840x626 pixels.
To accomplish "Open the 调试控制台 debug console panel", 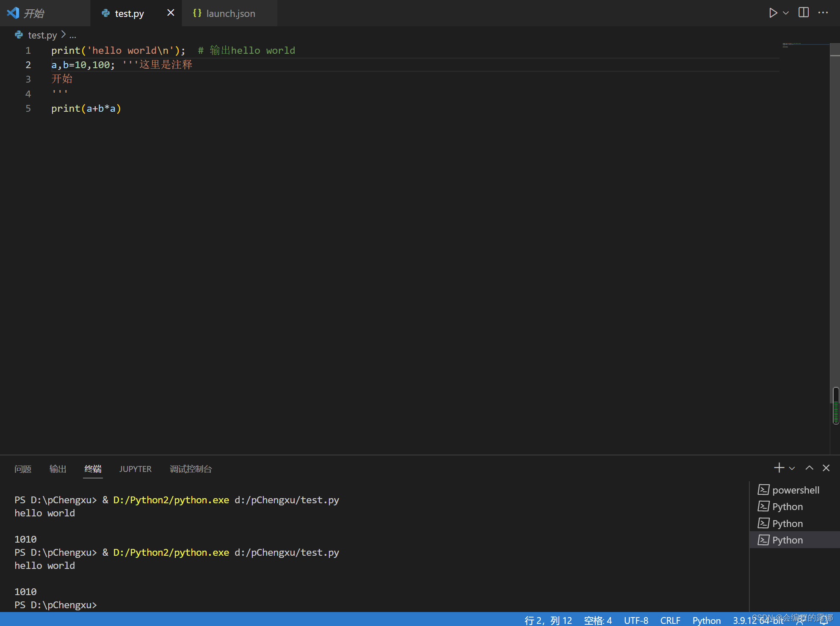I will 191,469.
